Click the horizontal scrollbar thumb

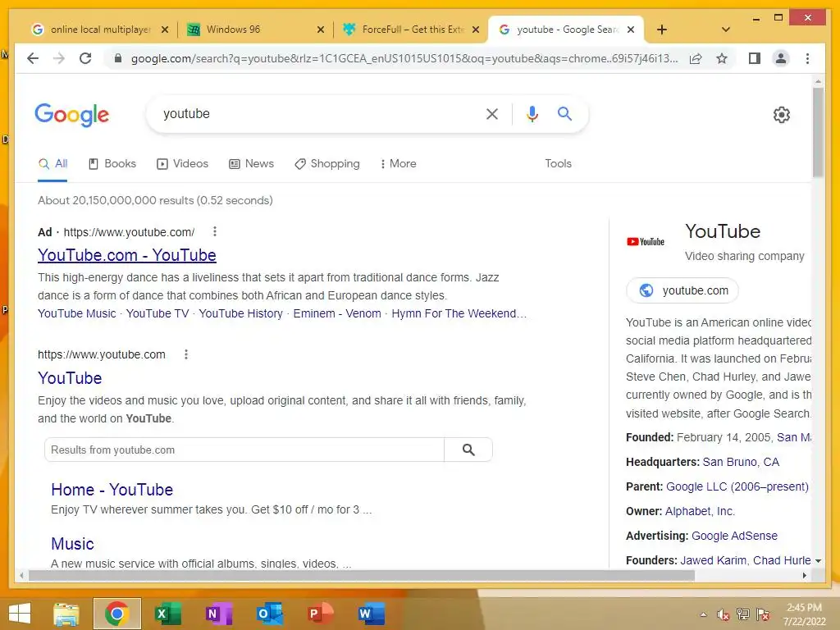click(x=362, y=575)
